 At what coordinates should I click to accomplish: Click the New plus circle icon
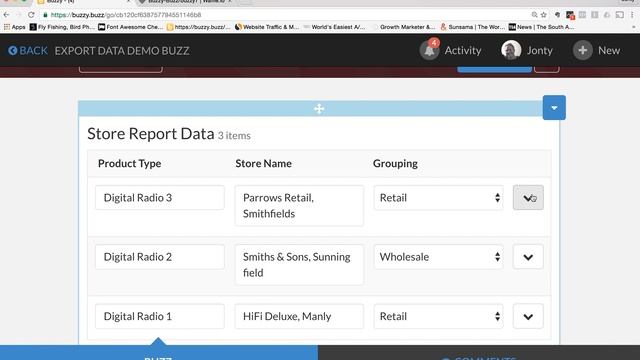[x=582, y=50]
